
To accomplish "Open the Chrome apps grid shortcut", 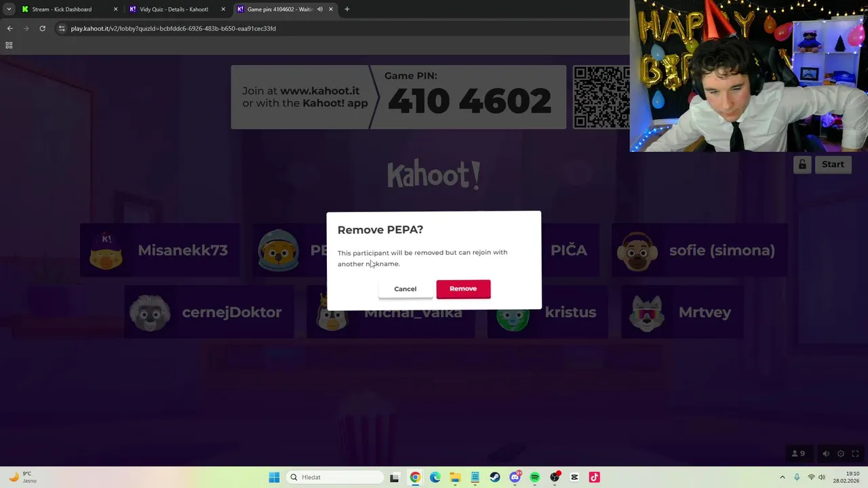I will tap(9, 45).
